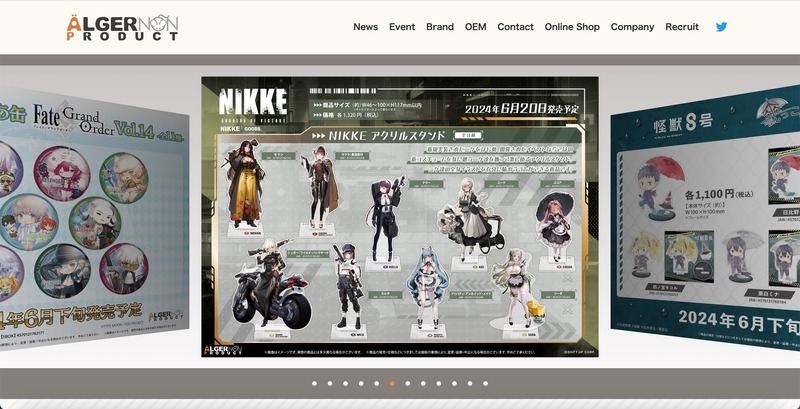The height and width of the screenshot is (409, 800).
Task: Jump to the seventh carousel dot
Action: pos(407,383)
